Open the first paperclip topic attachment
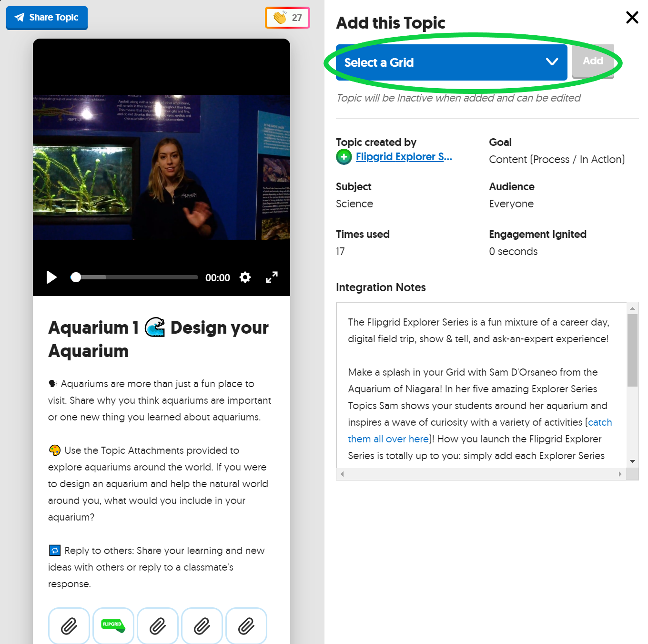 click(69, 626)
